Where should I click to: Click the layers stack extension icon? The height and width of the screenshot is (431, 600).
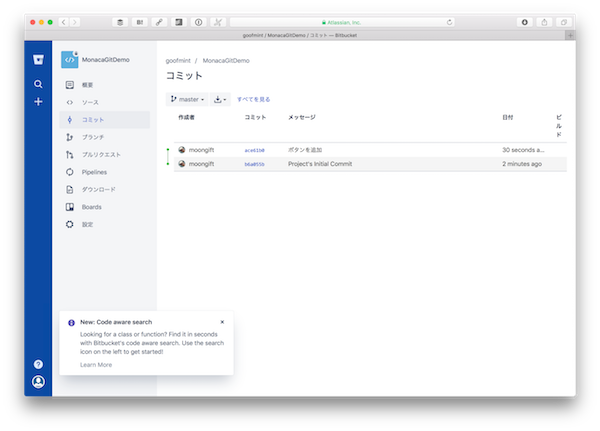click(x=120, y=22)
